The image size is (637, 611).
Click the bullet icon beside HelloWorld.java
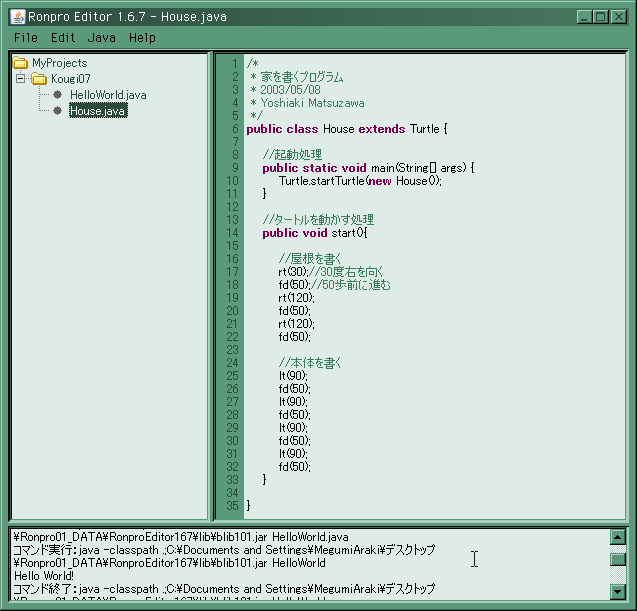58,95
